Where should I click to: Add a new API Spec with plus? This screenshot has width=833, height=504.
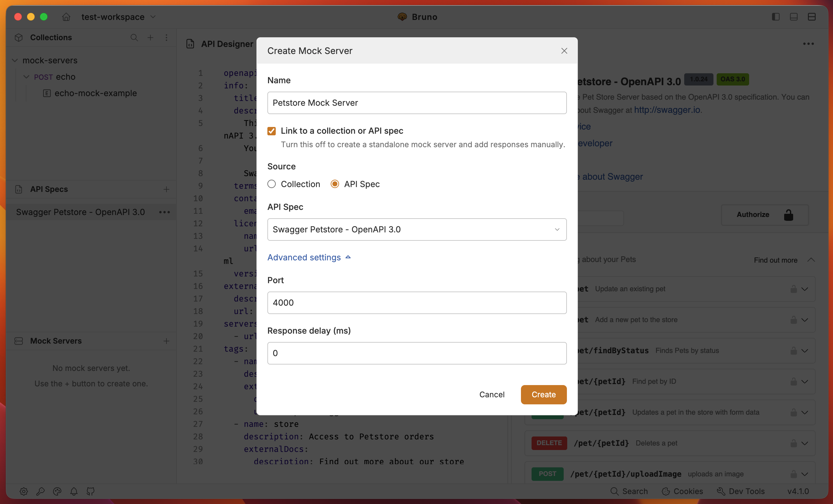tap(166, 189)
